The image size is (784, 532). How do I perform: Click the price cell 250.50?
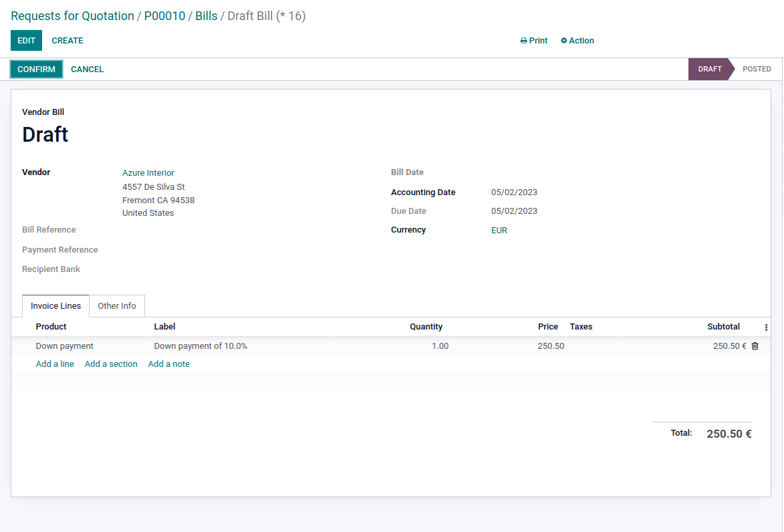(551, 346)
